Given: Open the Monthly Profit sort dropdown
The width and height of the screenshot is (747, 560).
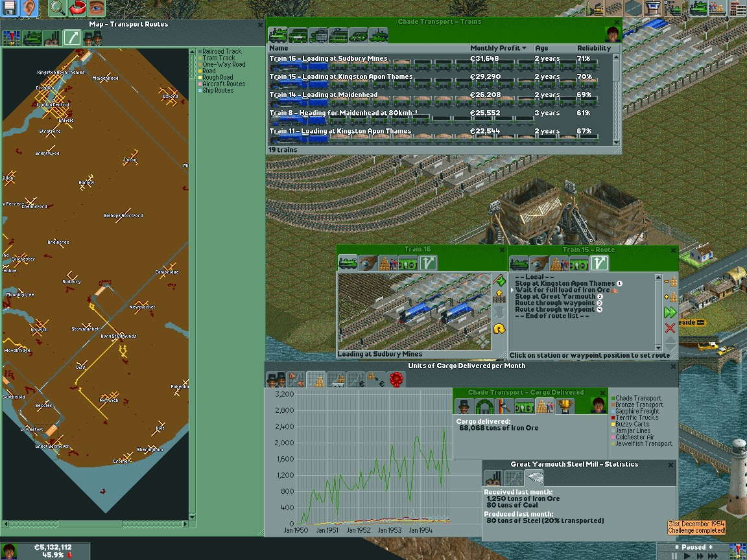Looking at the screenshot, I should tap(501, 48).
